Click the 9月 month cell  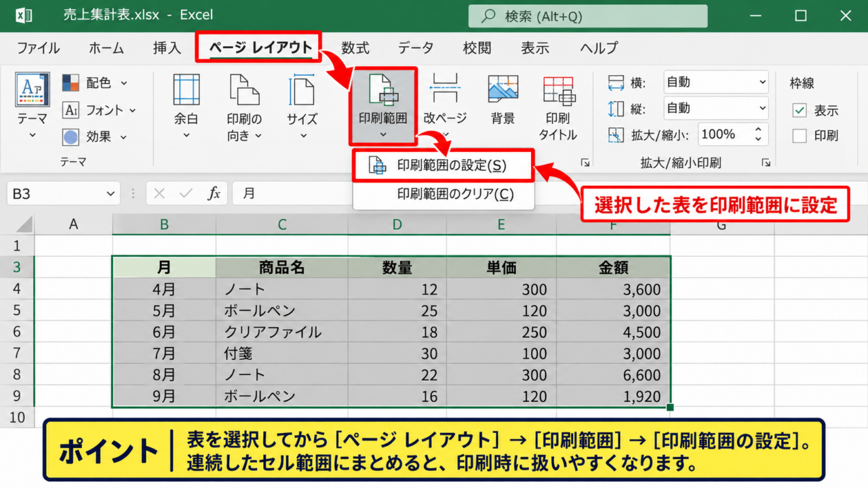[x=164, y=396]
